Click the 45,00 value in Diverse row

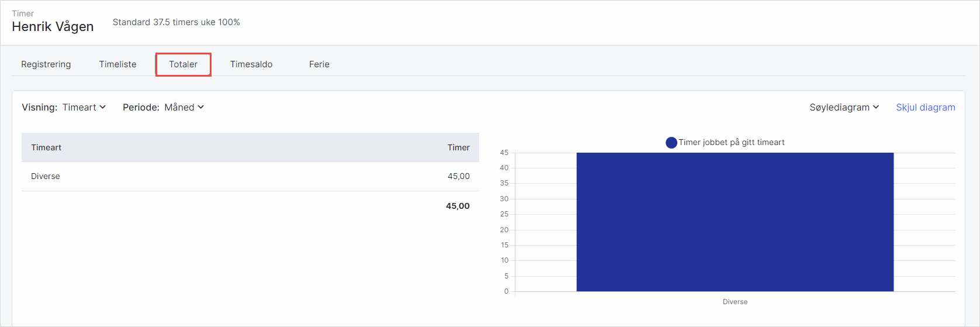pyautogui.click(x=458, y=176)
